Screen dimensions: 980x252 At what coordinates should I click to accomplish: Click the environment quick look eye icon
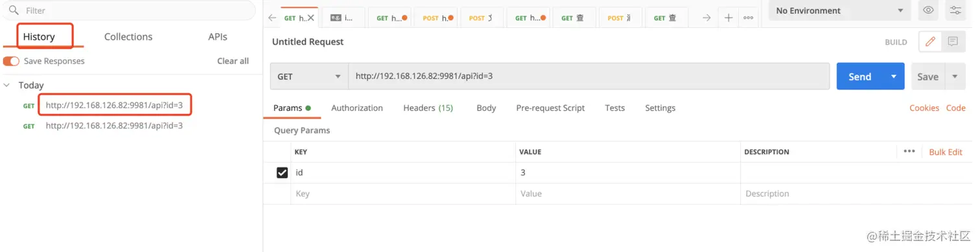[928, 10]
